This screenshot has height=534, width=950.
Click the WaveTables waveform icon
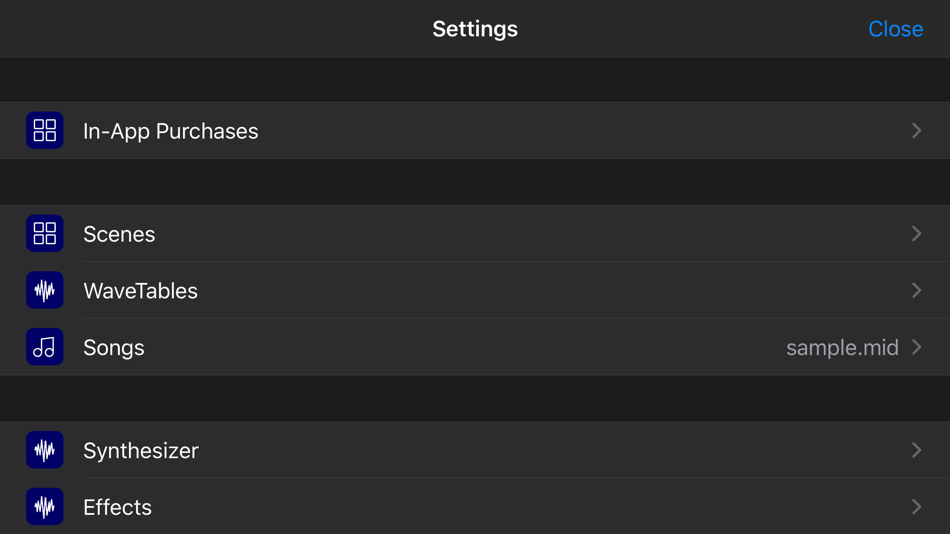[x=44, y=291]
